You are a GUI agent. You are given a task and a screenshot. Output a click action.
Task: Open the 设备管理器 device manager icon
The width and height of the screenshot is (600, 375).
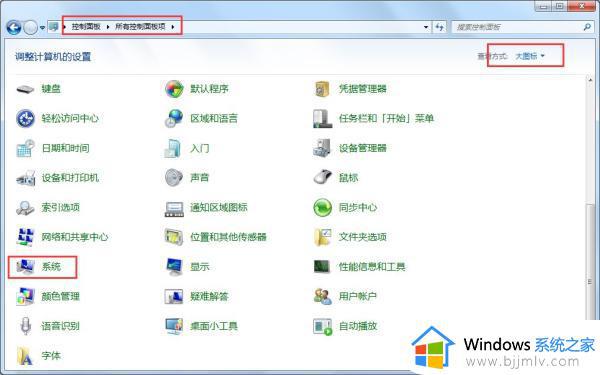(x=322, y=148)
